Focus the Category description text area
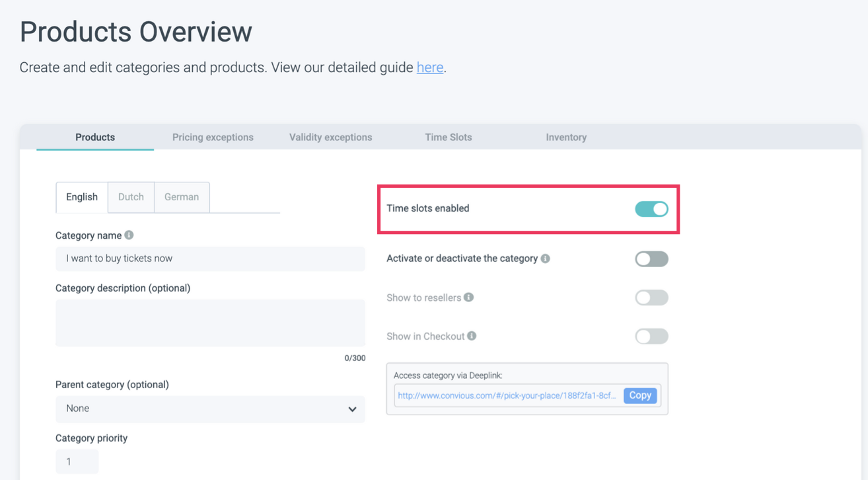The height and width of the screenshot is (480, 868). tap(210, 323)
